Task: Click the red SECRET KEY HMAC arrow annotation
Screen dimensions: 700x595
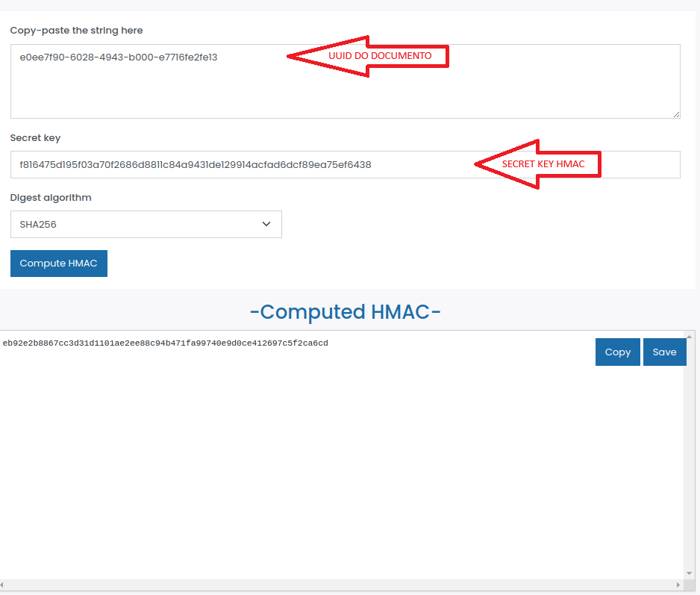Action: (538, 164)
